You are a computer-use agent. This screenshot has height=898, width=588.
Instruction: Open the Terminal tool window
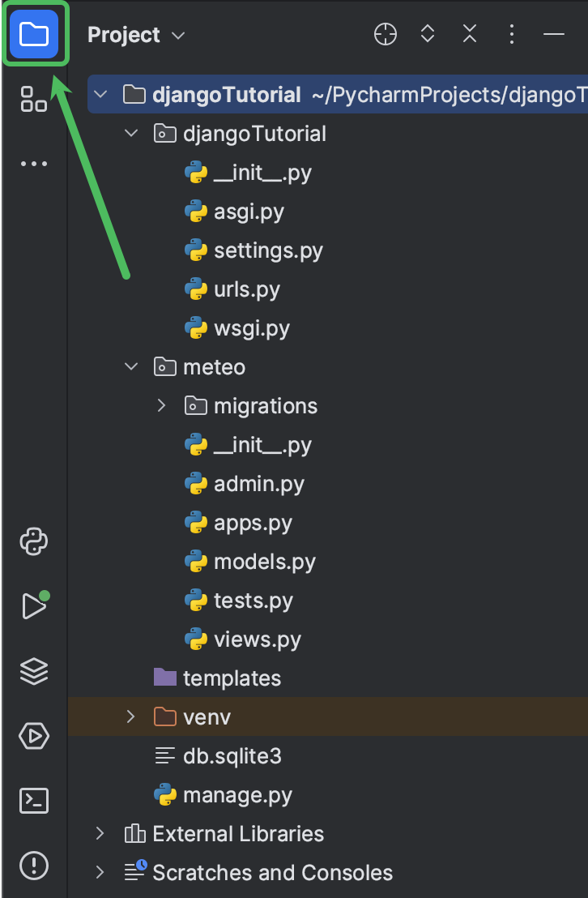pos(33,801)
